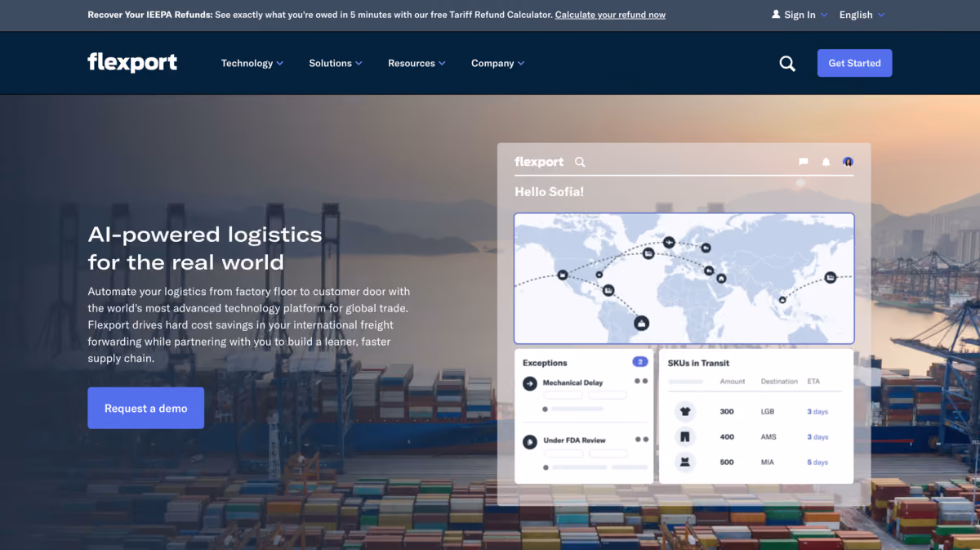Click the Under FDA Review exception row
Image resolution: width=980 pixels, height=550 pixels.
point(584,453)
